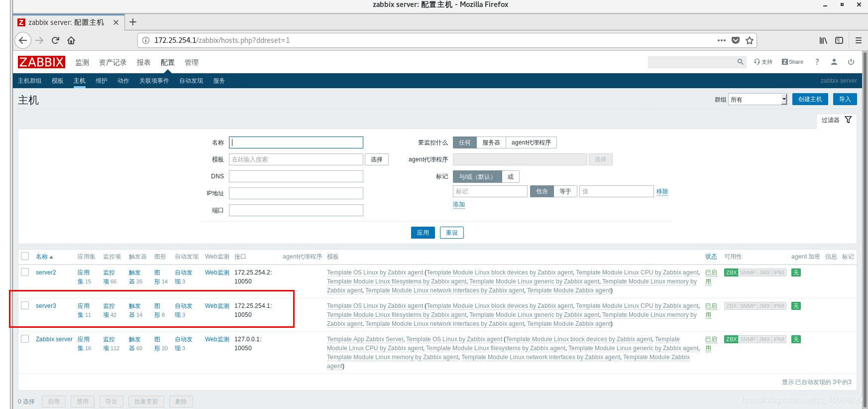This screenshot has height=409, width=868.
Task: Click the Add tag link
Action: pos(459,204)
